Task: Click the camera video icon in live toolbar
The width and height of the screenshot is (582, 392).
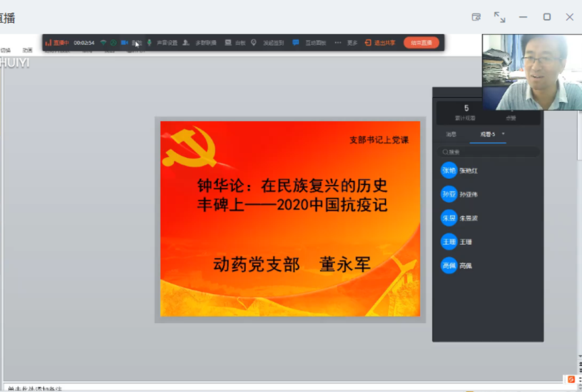Action: (x=124, y=43)
